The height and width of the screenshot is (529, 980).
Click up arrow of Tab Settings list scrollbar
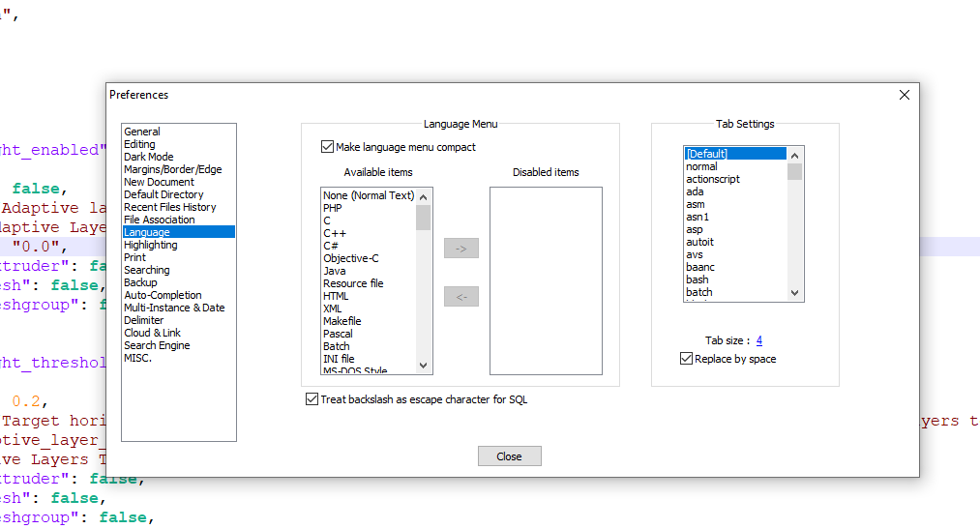pos(794,156)
